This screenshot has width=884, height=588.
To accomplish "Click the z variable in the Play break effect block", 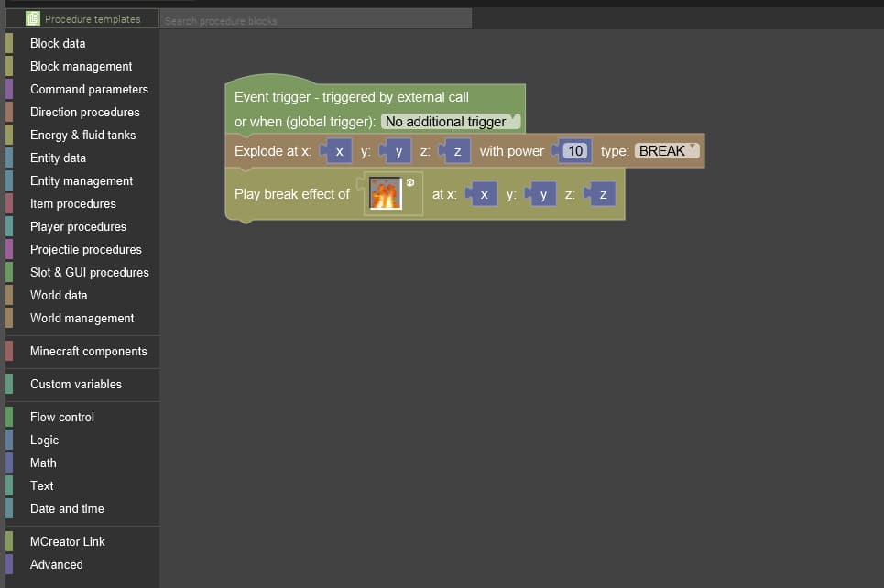I will coord(602,194).
